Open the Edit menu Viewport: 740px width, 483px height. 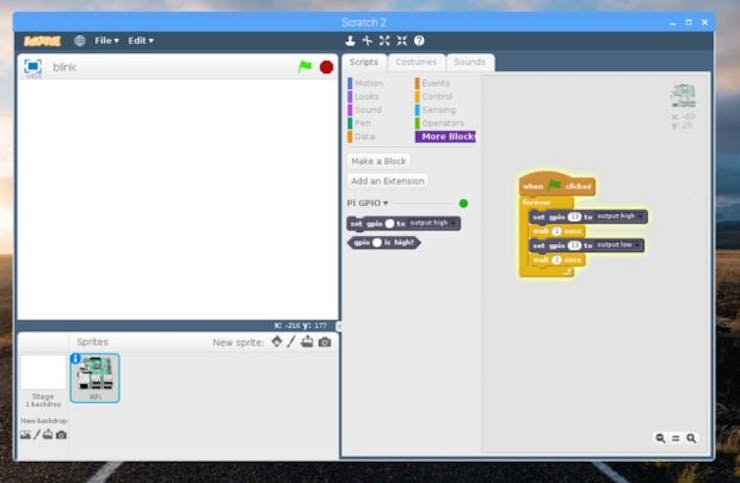click(141, 41)
